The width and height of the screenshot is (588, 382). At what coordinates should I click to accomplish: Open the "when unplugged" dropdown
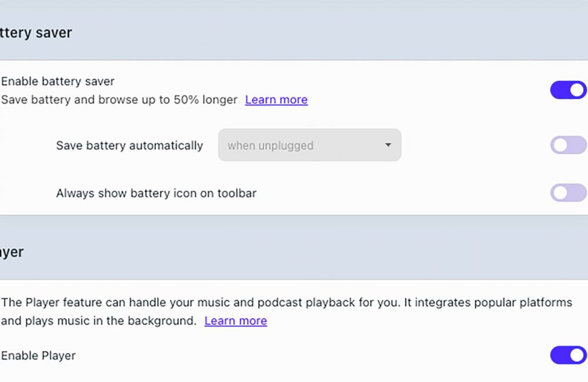309,145
